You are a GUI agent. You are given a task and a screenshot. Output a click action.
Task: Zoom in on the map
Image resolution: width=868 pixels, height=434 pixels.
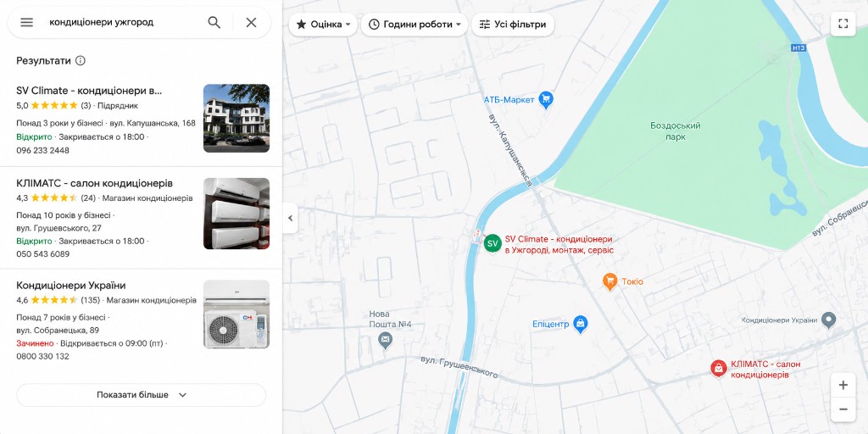pos(843,386)
